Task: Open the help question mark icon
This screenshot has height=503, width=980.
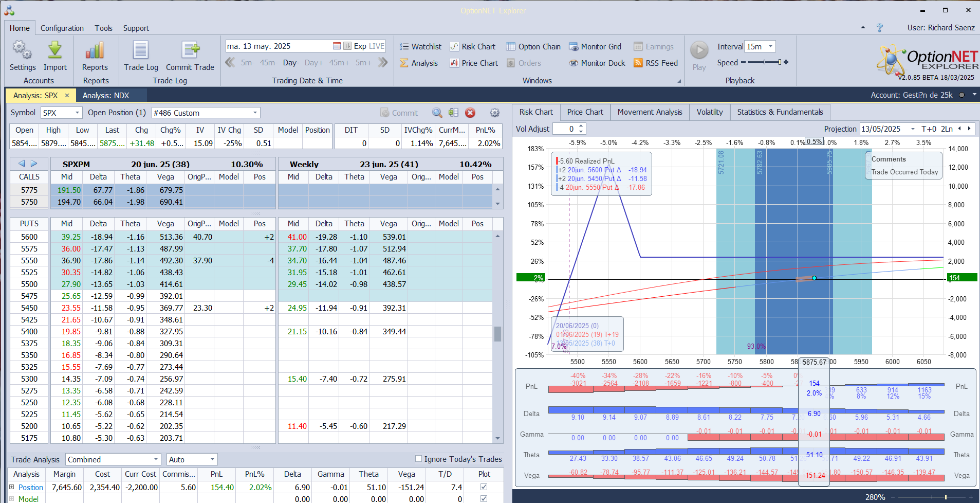Action: click(x=880, y=28)
